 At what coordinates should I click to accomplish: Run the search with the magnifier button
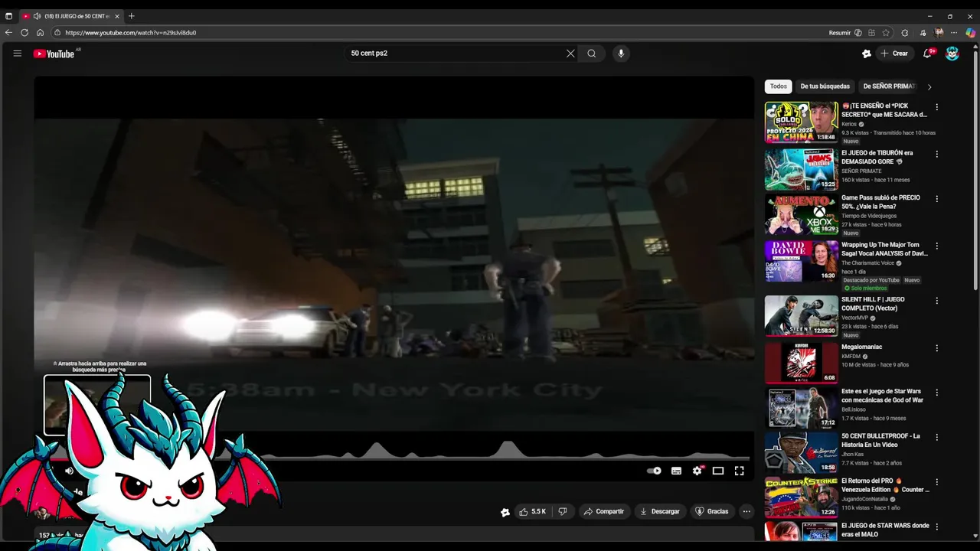(592, 54)
